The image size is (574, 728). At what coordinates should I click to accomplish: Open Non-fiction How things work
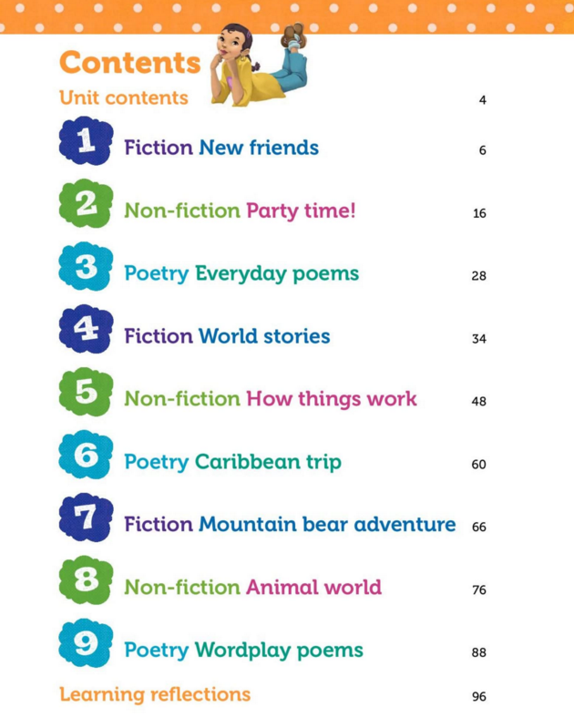click(271, 399)
